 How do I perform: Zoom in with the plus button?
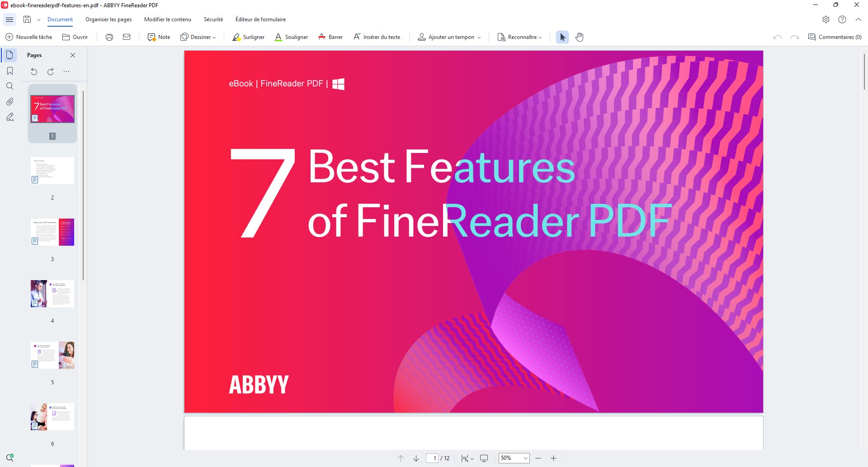[553, 458]
